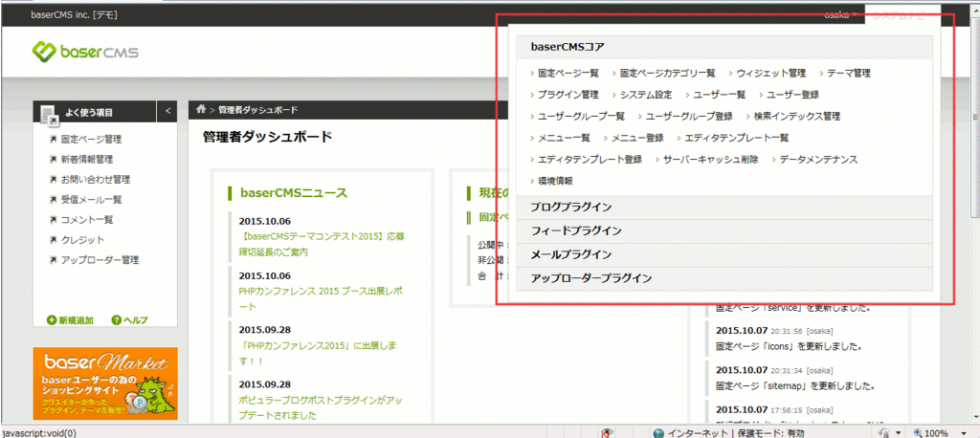Open baserCMS inc. [デモ] site link
980x438 pixels.
[x=74, y=15]
